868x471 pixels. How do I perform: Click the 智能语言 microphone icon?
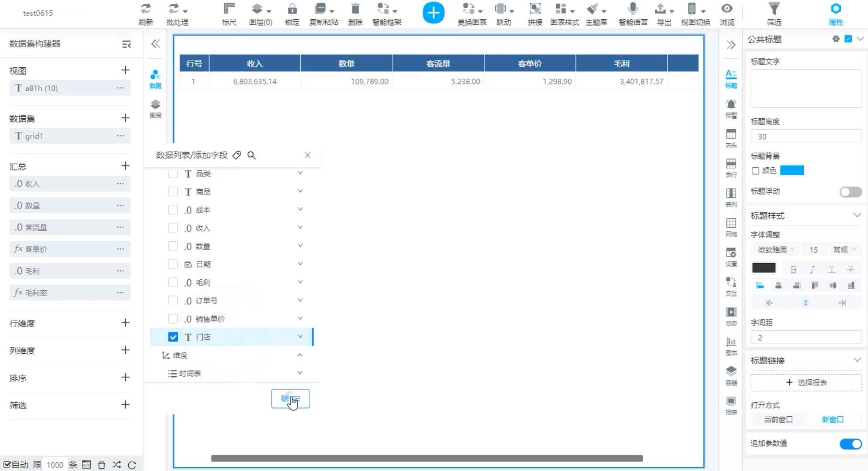pyautogui.click(x=633, y=9)
